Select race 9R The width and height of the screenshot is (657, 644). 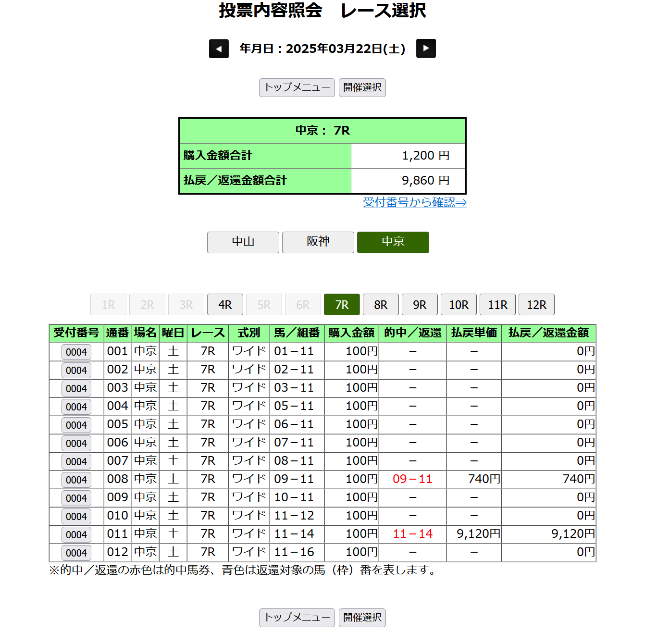(x=420, y=305)
